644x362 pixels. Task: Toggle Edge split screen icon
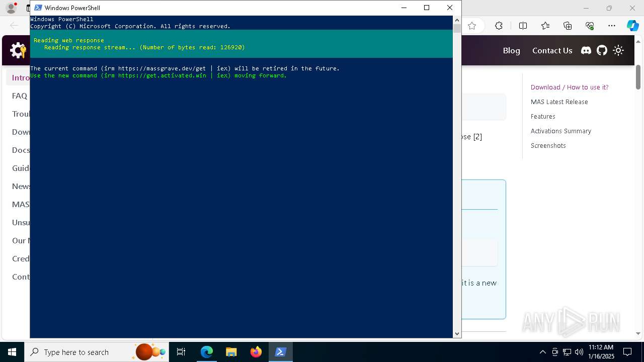coord(523,26)
